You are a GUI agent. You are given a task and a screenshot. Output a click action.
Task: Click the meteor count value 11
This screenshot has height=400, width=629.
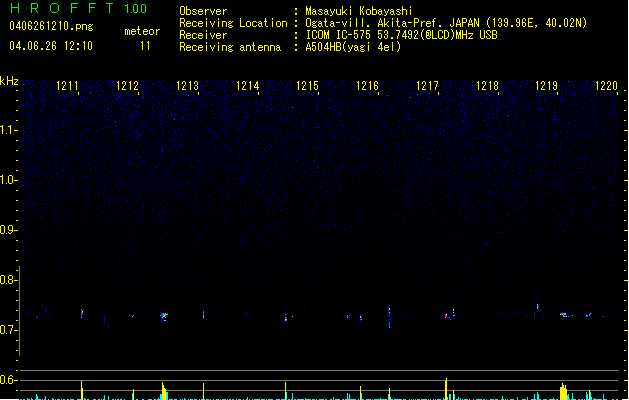click(x=145, y=46)
